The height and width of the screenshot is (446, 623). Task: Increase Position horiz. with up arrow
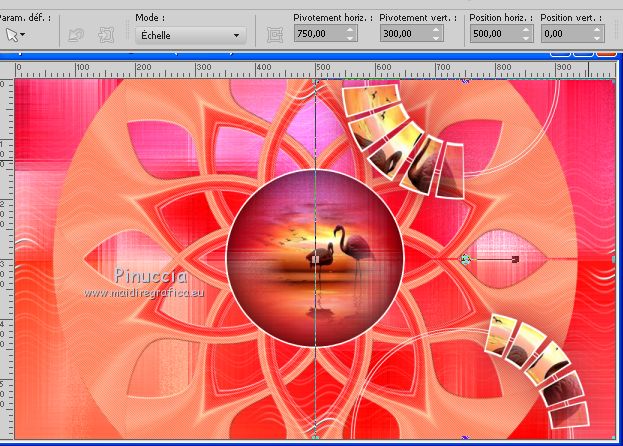[526, 30]
